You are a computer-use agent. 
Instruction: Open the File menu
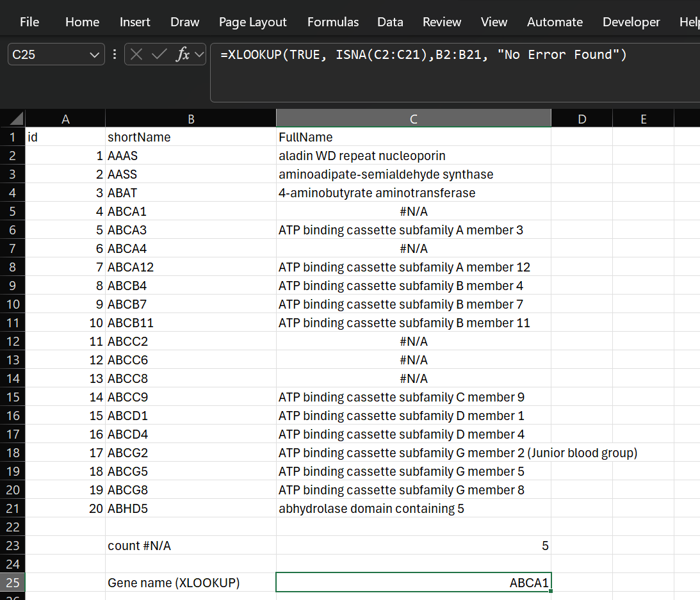click(29, 21)
